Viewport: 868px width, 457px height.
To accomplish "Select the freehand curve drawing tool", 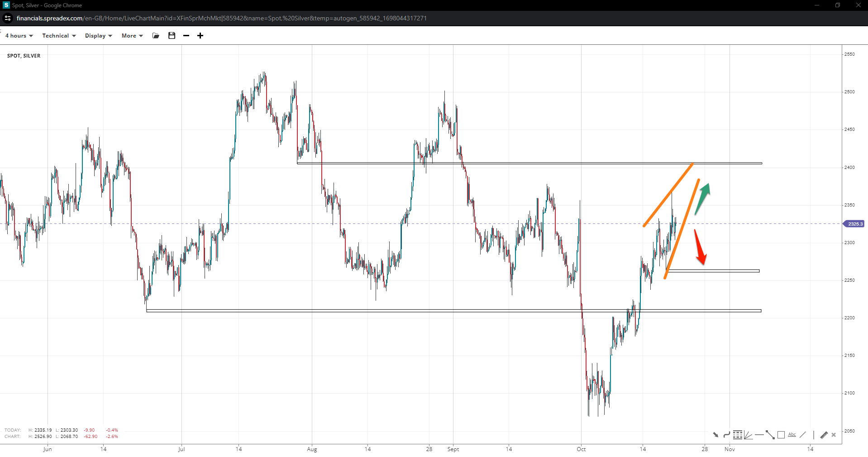I will (726, 435).
